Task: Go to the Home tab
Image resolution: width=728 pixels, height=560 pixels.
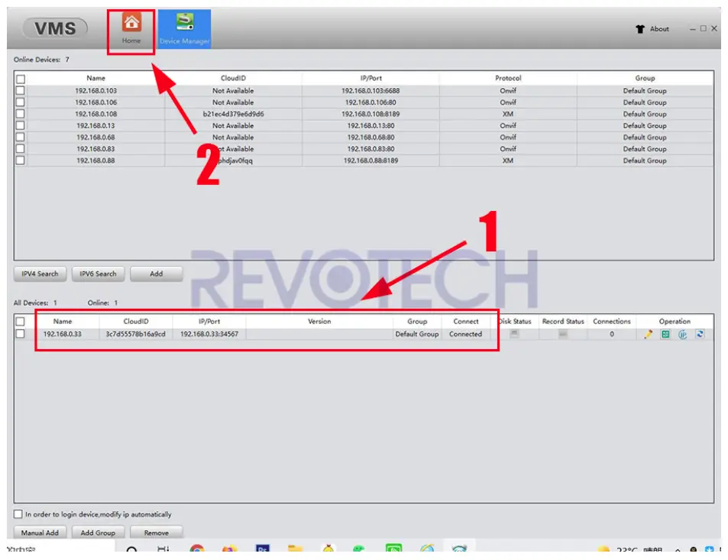Action: [131, 30]
